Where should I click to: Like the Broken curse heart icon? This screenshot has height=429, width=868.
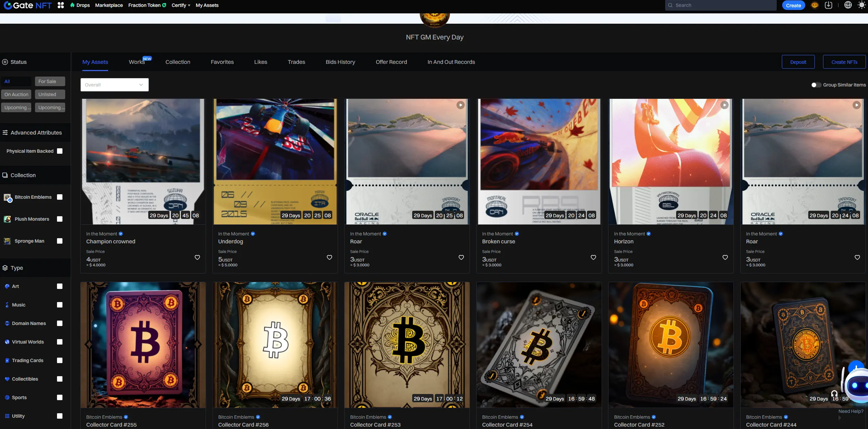(593, 257)
